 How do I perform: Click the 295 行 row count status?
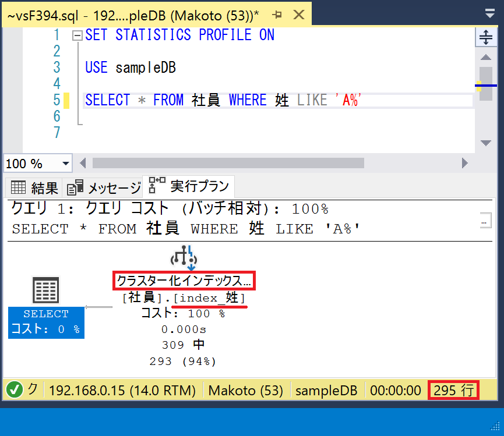453,391
